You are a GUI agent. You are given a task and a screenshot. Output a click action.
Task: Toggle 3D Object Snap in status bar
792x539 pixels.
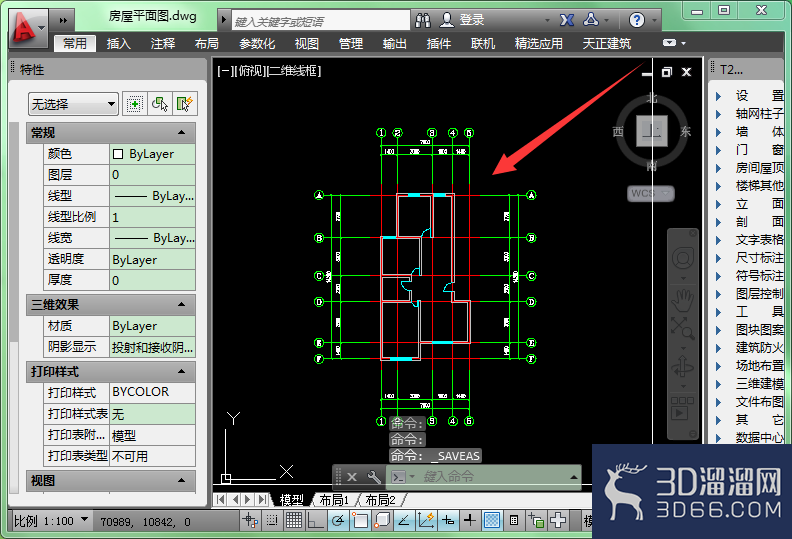tap(382, 520)
